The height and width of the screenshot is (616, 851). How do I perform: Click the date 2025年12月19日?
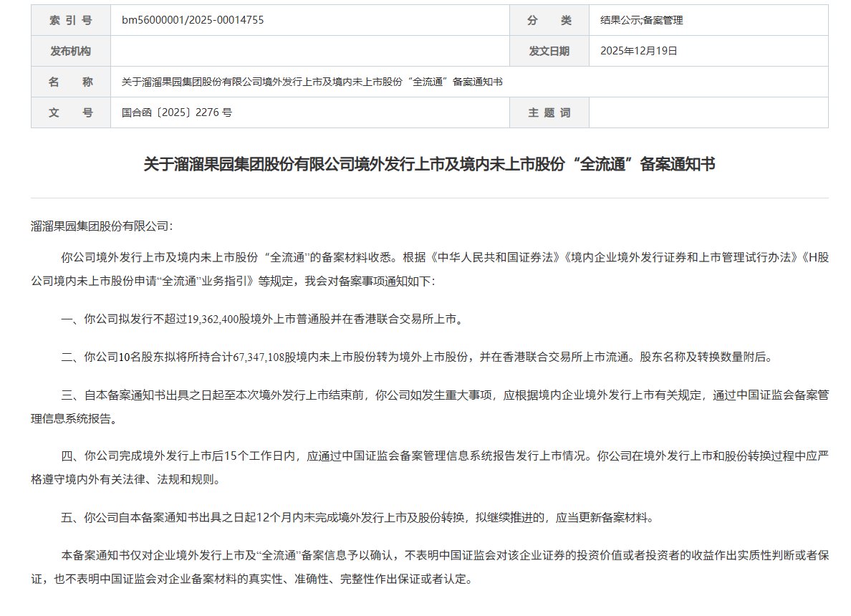click(x=639, y=51)
